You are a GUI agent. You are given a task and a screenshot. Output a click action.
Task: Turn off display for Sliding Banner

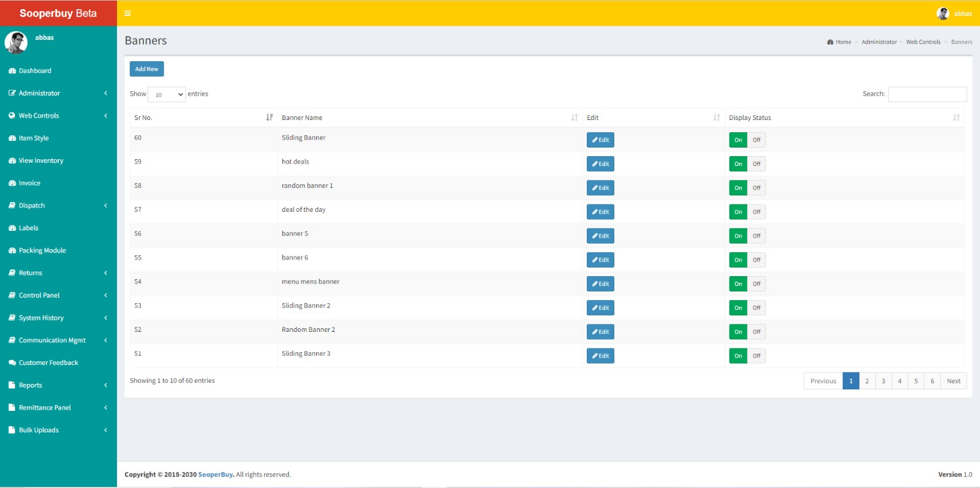click(x=756, y=140)
